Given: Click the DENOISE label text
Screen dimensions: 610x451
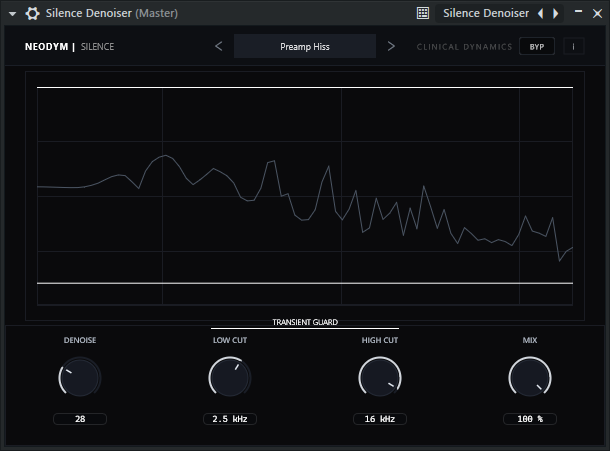Looking at the screenshot, I should [x=80, y=340].
